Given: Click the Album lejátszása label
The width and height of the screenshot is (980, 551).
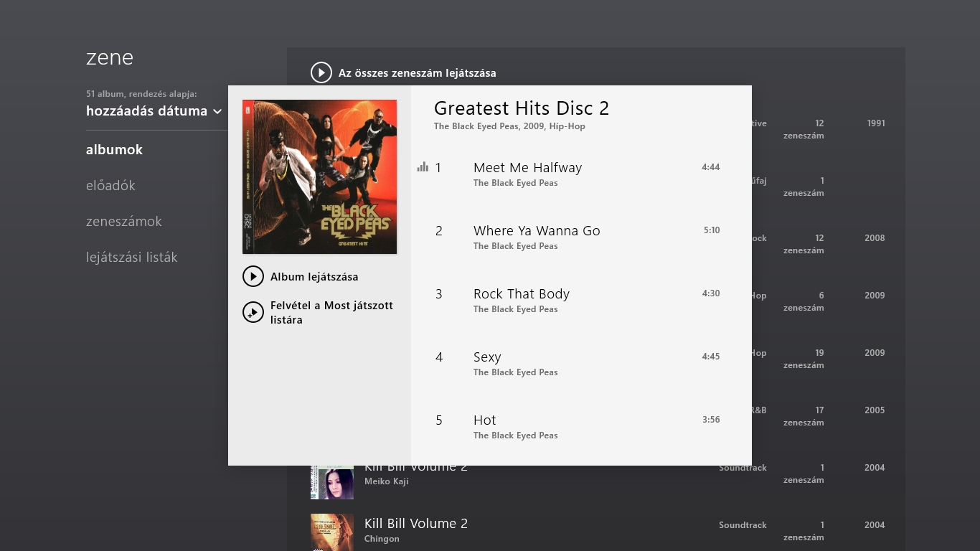Looking at the screenshot, I should (314, 277).
